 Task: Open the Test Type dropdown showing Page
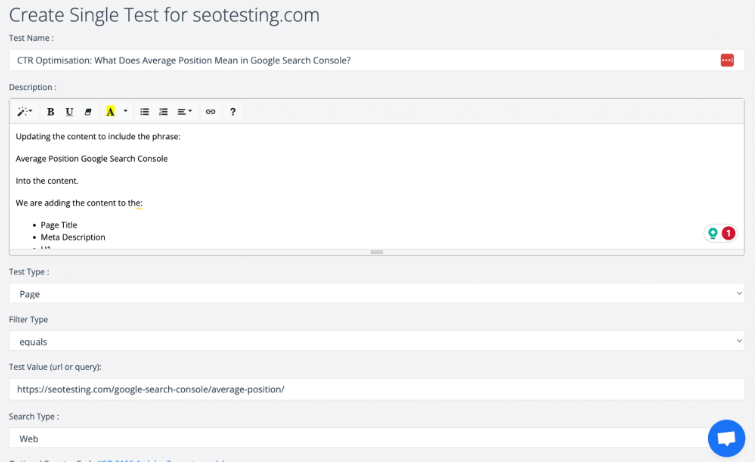[377, 294]
